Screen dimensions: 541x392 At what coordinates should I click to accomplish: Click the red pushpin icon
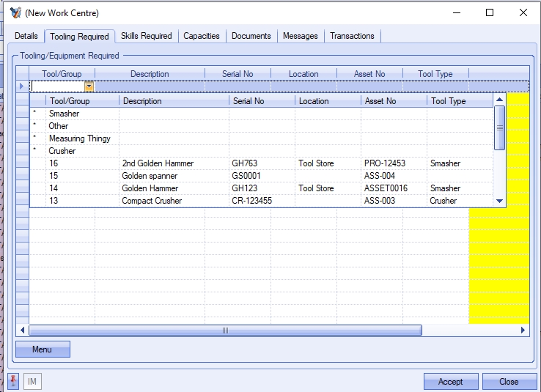12,381
